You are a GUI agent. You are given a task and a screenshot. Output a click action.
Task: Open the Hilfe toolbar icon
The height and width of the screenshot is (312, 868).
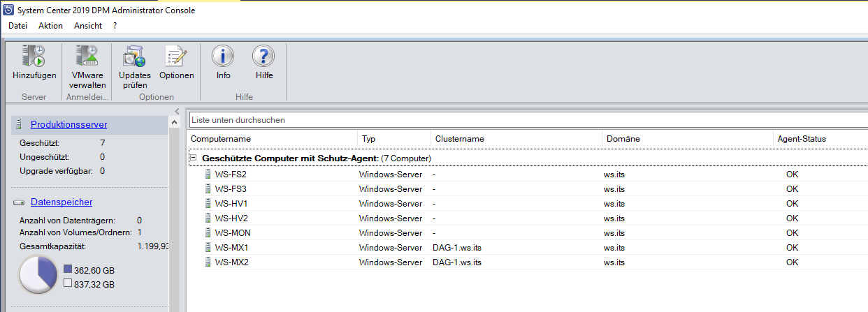point(263,57)
